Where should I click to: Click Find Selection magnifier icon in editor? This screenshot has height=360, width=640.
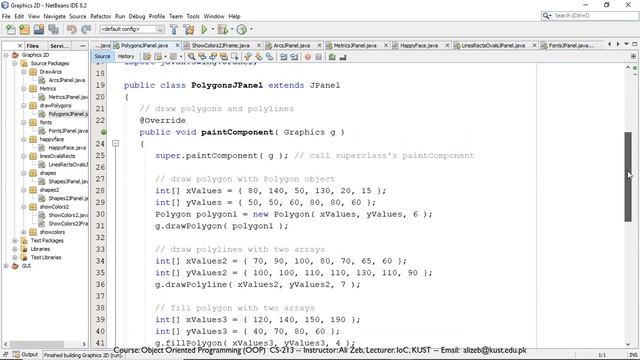[191, 57]
